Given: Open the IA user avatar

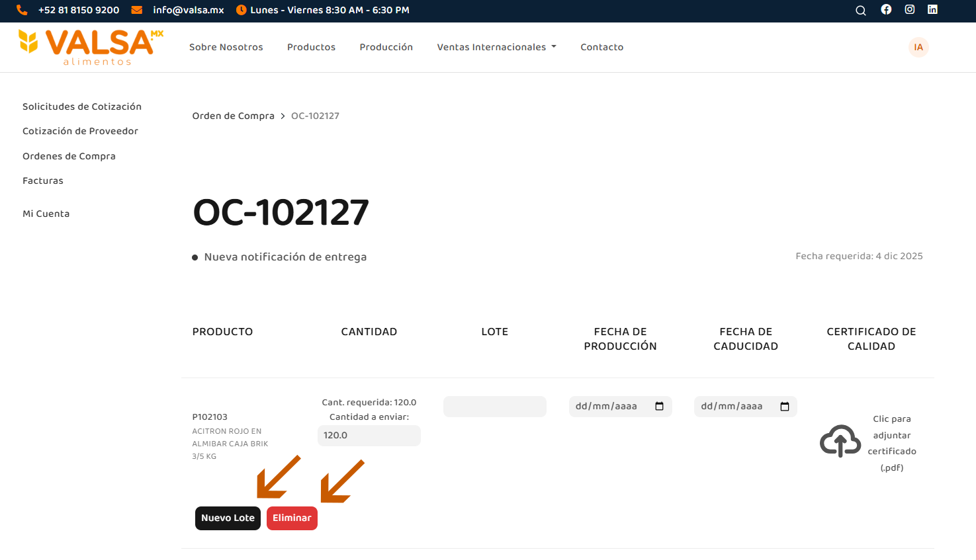Looking at the screenshot, I should pyautogui.click(x=918, y=47).
